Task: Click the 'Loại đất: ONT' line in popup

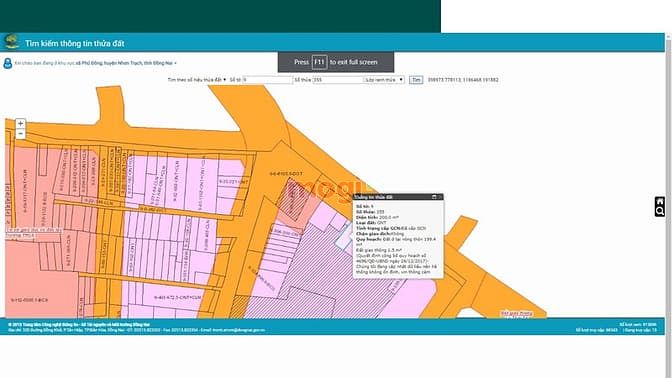Action: [x=371, y=223]
